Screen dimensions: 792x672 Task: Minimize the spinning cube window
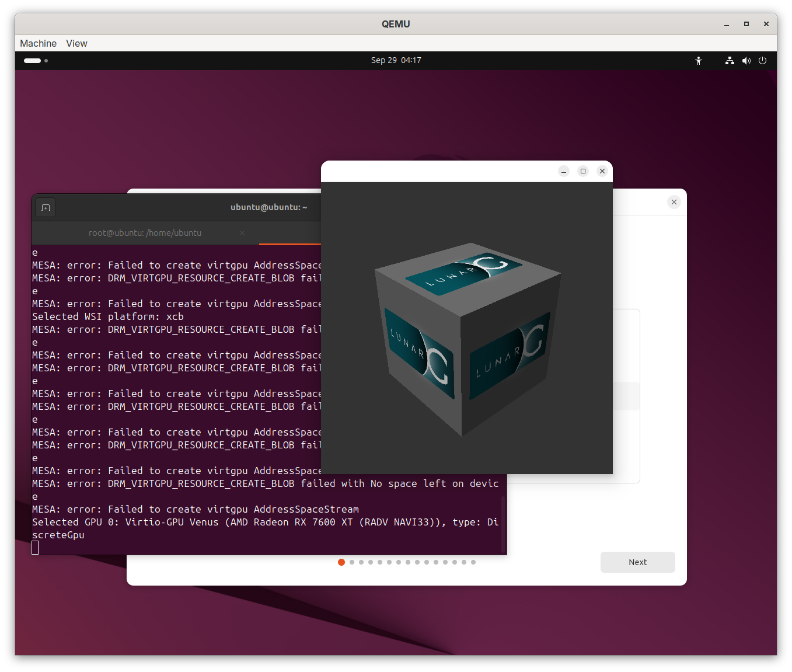pyautogui.click(x=564, y=171)
